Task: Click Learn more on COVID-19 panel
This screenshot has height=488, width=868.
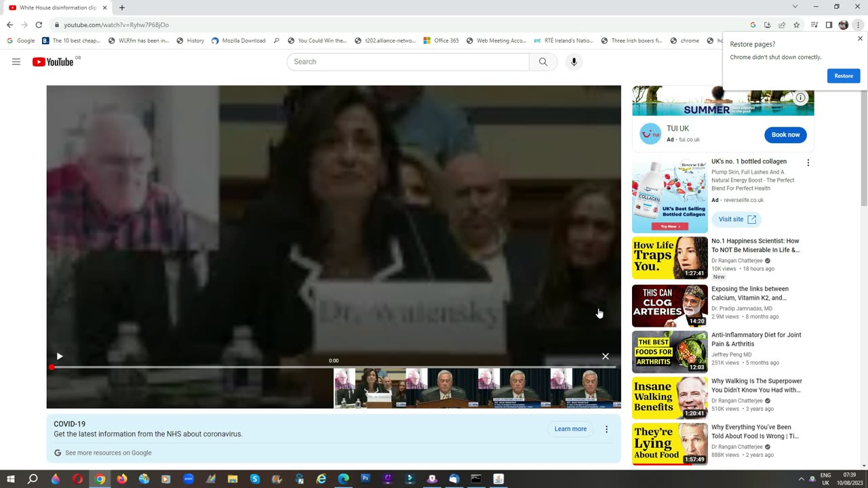Action: (x=570, y=429)
